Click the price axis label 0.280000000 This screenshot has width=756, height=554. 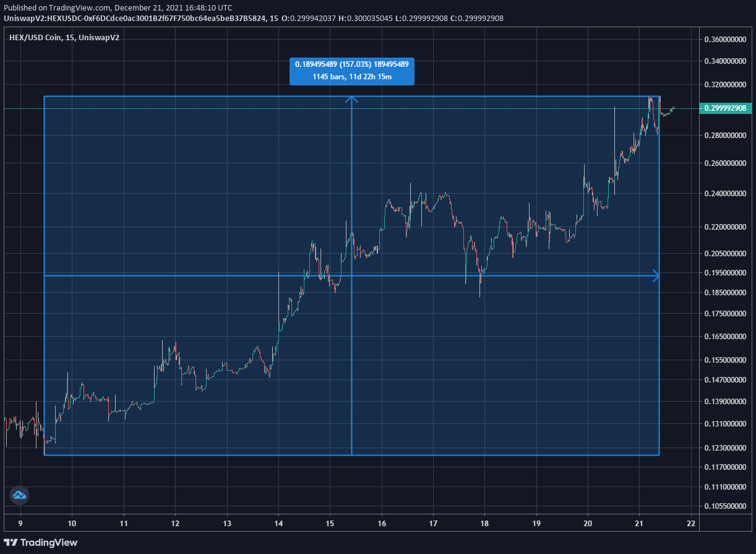[x=726, y=136]
